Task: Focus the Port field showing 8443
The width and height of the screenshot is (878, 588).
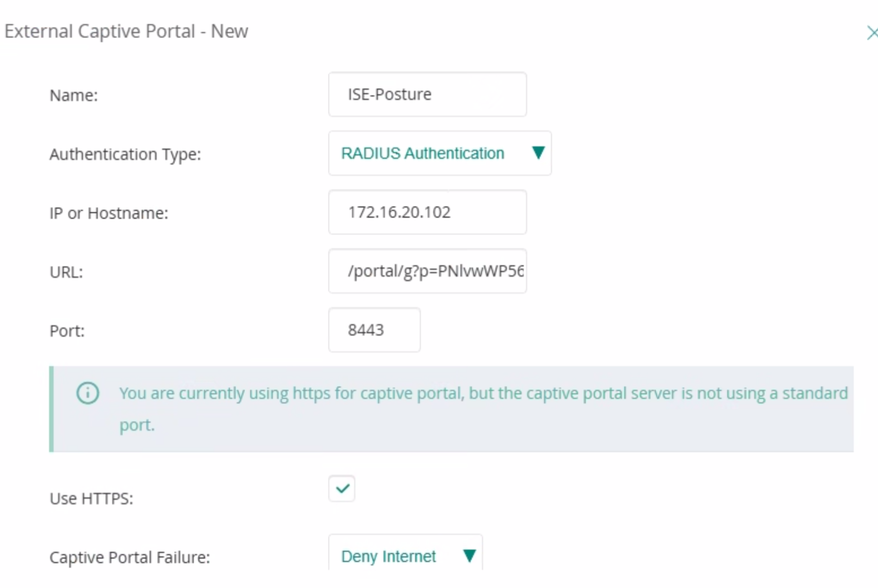Action: [374, 330]
